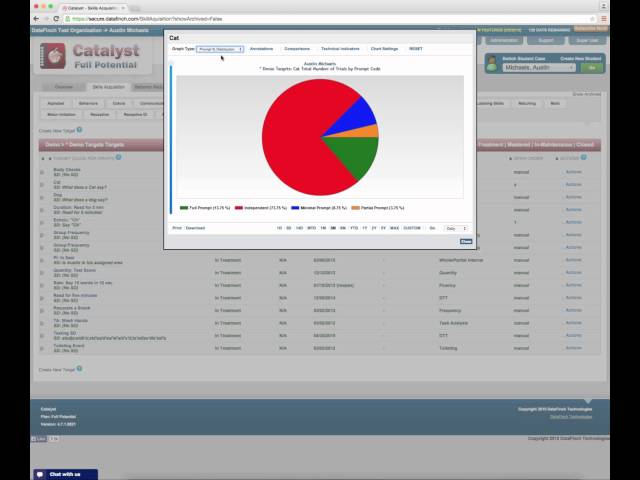Click the Catalyst apple logo
This screenshot has width=640, height=480.
(53, 56)
